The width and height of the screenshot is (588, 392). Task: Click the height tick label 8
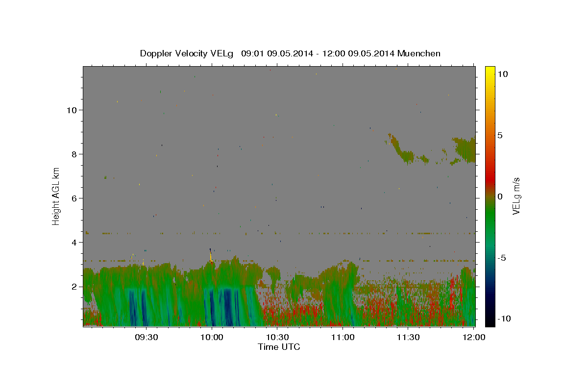tap(74, 154)
